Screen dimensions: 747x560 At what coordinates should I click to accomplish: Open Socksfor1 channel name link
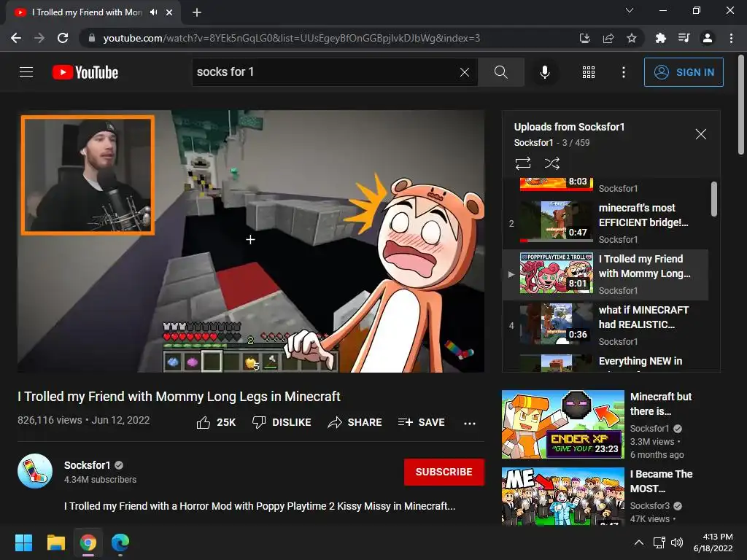click(x=88, y=465)
